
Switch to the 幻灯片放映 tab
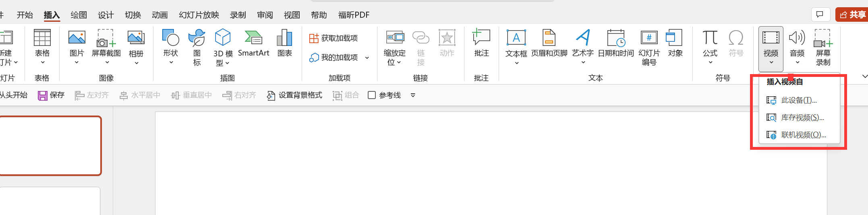[x=199, y=15]
